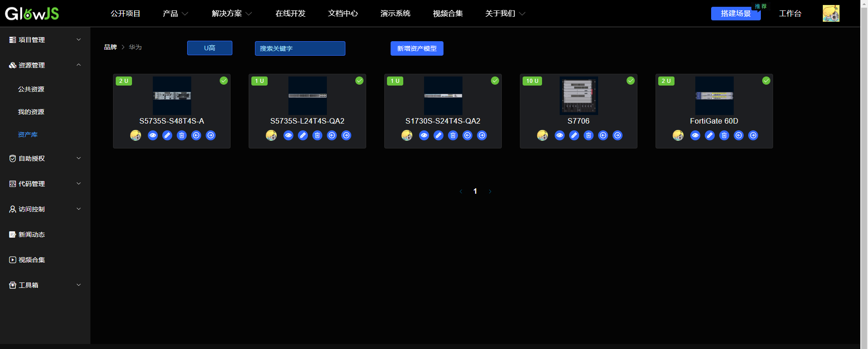The height and width of the screenshot is (349, 868).
Task: Select 我的资源 in sidebar
Action: pos(31,112)
